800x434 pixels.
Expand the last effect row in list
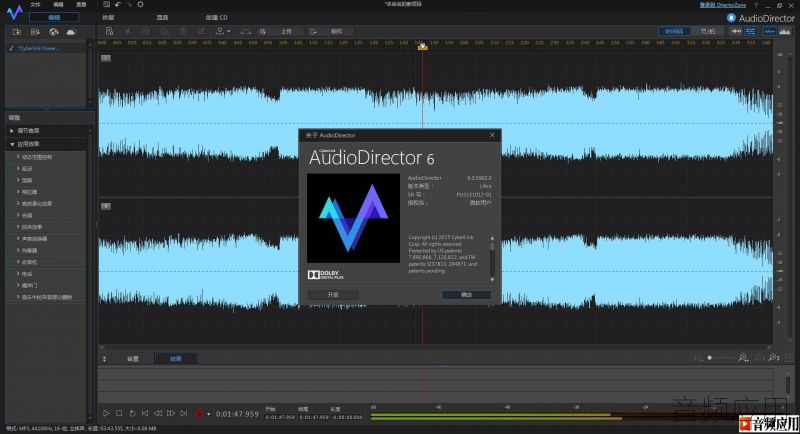click(x=18, y=297)
